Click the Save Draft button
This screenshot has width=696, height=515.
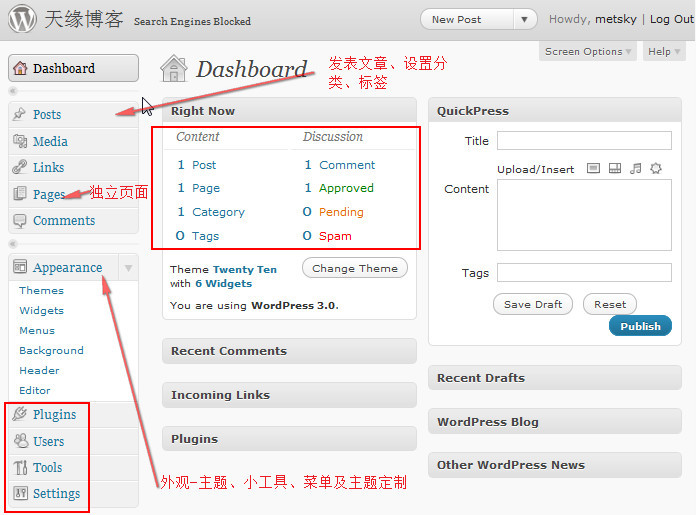tap(533, 305)
